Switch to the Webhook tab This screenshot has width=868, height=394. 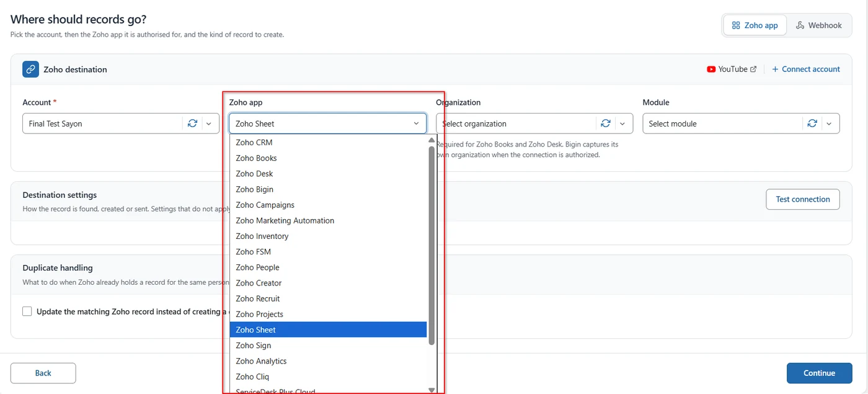819,25
